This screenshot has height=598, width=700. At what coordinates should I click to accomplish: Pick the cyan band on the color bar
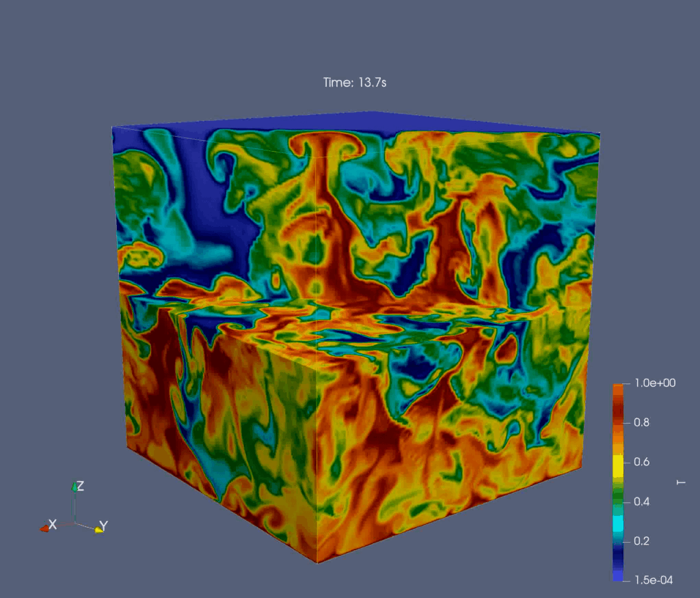tap(618, 524)
